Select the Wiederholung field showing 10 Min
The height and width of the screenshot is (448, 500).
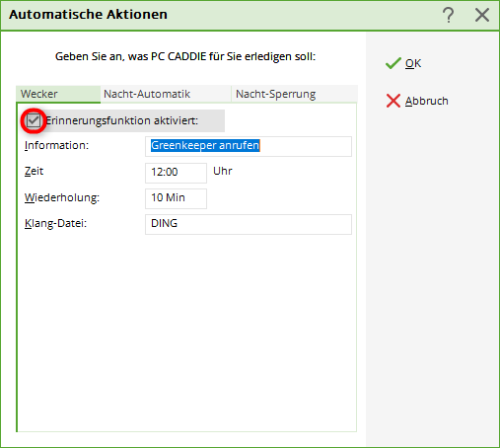pos(176,198)
